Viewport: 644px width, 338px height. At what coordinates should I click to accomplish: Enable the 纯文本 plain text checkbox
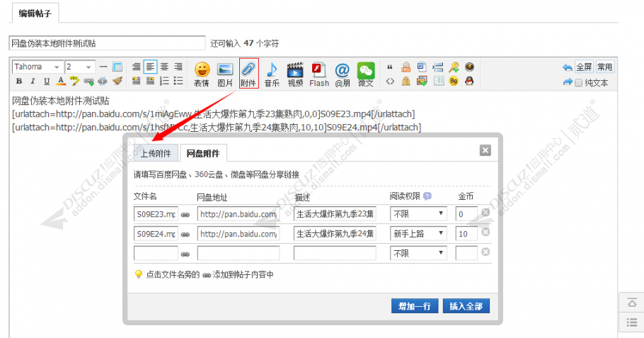click(578, 83)
